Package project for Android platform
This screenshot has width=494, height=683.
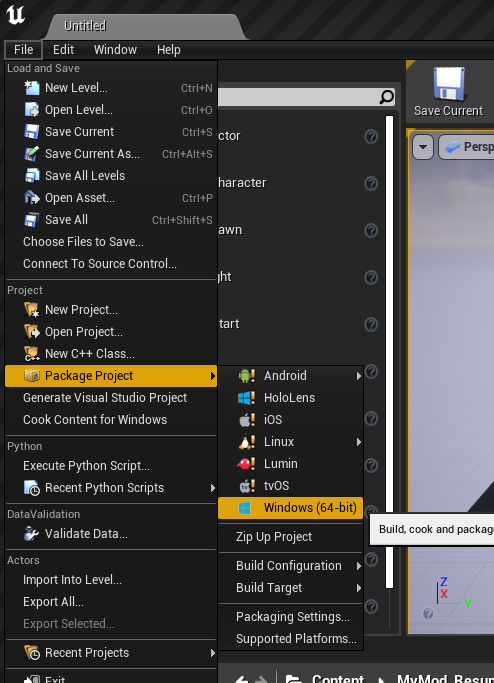click(291, 375)
